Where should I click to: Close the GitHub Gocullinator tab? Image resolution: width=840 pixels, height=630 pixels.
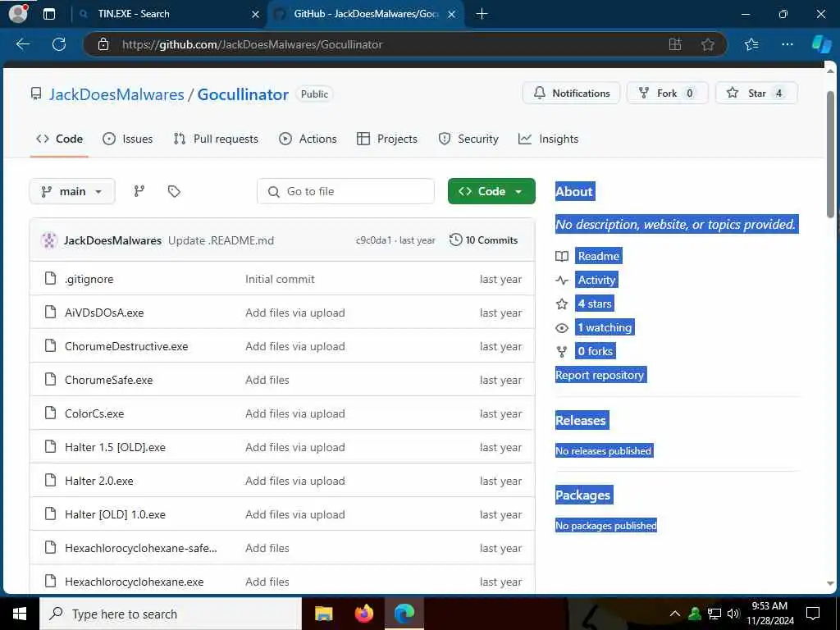point(452,15)
